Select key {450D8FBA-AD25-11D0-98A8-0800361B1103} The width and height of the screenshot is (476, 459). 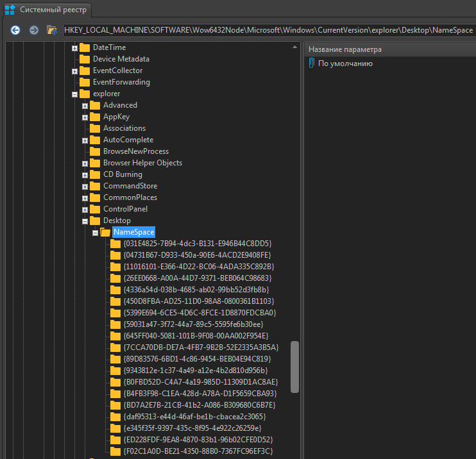[198, 301]
